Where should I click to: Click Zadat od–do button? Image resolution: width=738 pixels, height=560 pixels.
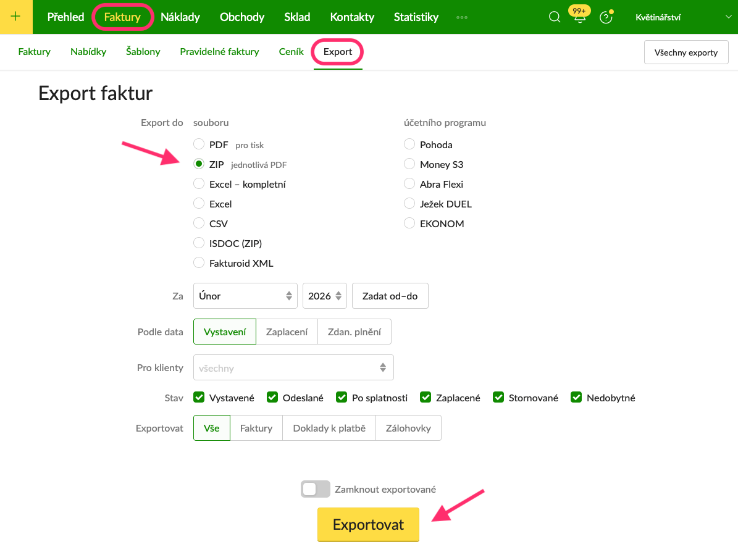390,296
